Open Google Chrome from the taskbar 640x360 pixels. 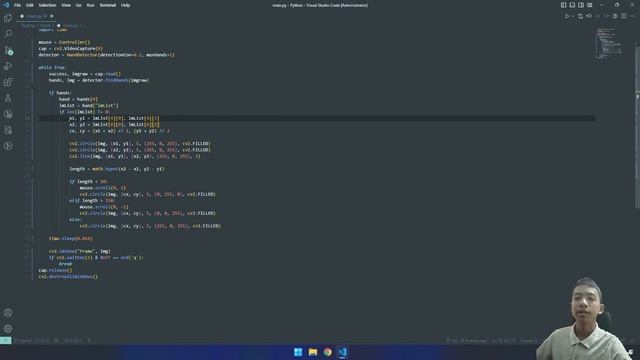[x=327, y=352]
